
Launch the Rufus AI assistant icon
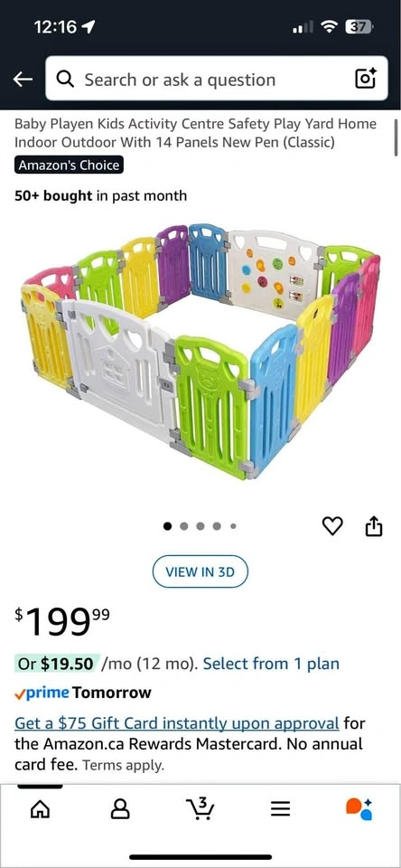coord(359,809)
